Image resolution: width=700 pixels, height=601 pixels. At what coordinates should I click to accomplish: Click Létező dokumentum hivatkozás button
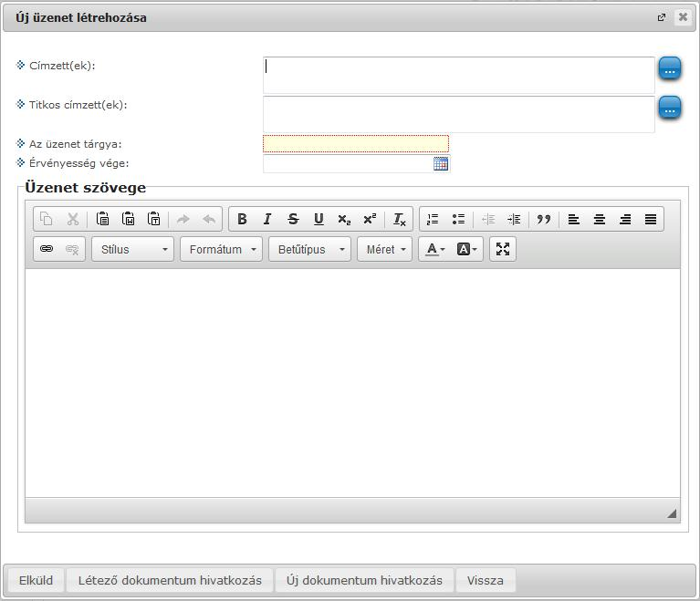pos(170,580)
